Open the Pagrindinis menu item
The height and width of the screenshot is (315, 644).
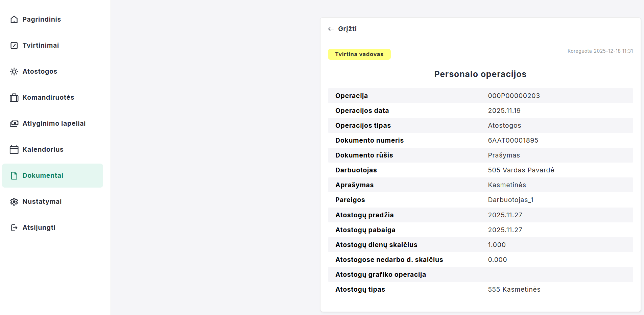click(x=42, y=19)
